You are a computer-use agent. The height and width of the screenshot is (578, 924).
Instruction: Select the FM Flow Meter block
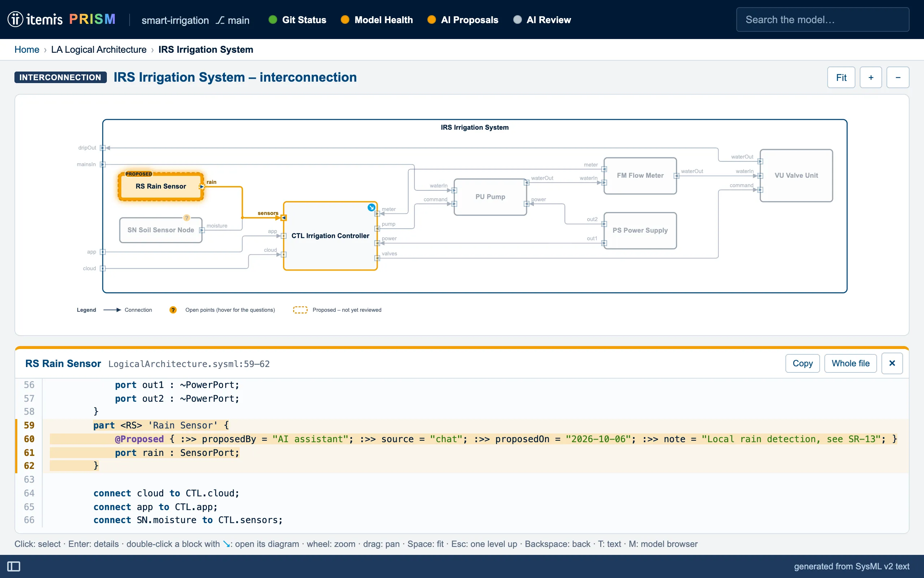(x=640, y=176)
